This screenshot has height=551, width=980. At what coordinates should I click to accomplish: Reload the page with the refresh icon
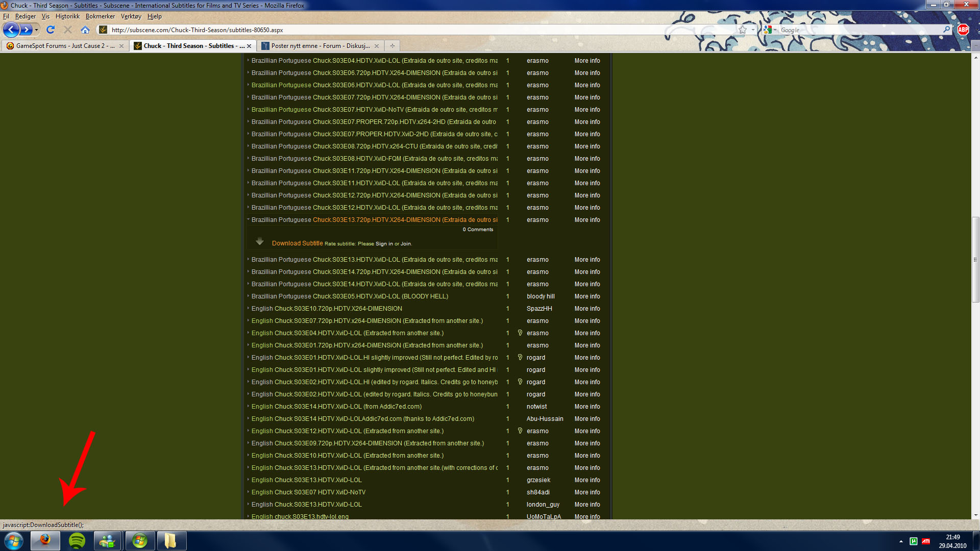click(51, 30)
